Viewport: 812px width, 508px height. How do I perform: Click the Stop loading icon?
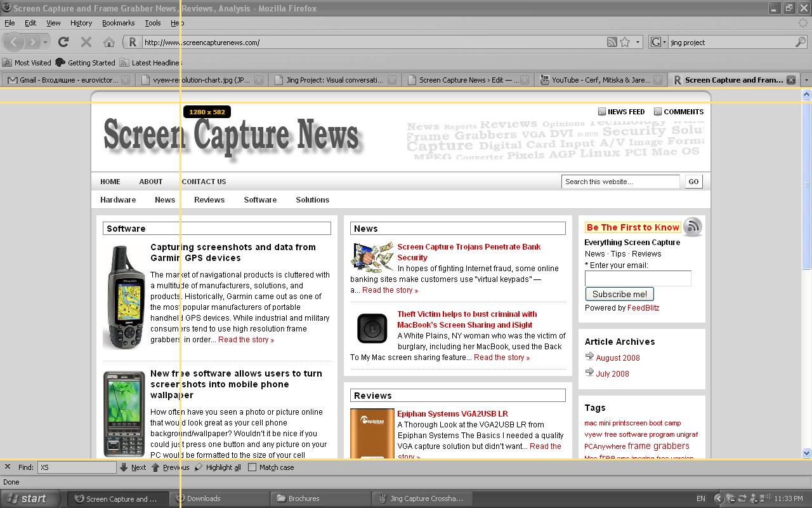[86, 42]
